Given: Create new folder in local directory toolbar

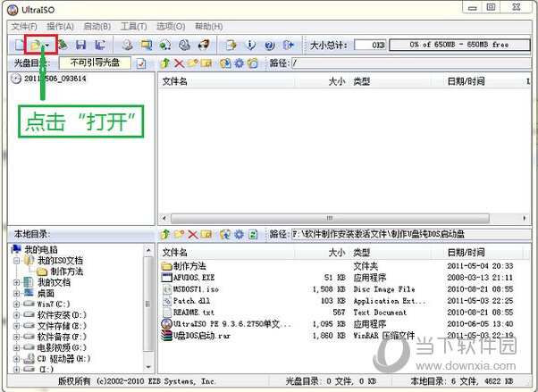Looking at the screenshot, I should click(179, 234).
